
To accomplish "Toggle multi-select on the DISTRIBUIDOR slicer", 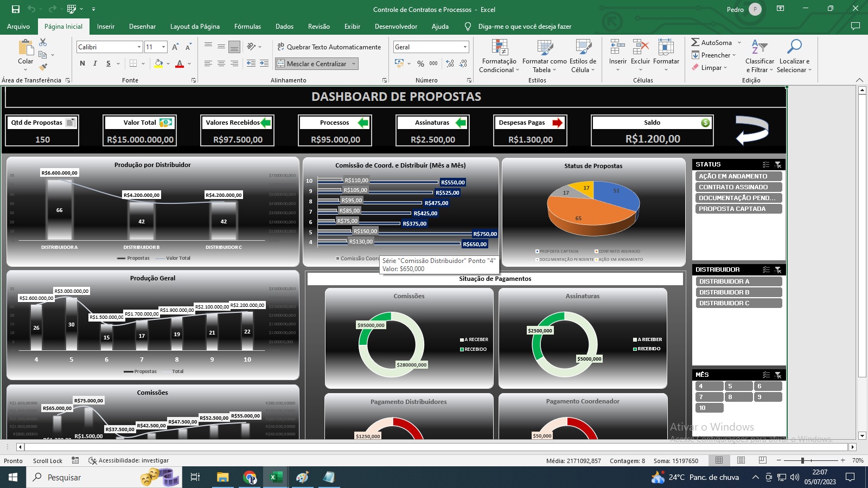I will (766, 269).
